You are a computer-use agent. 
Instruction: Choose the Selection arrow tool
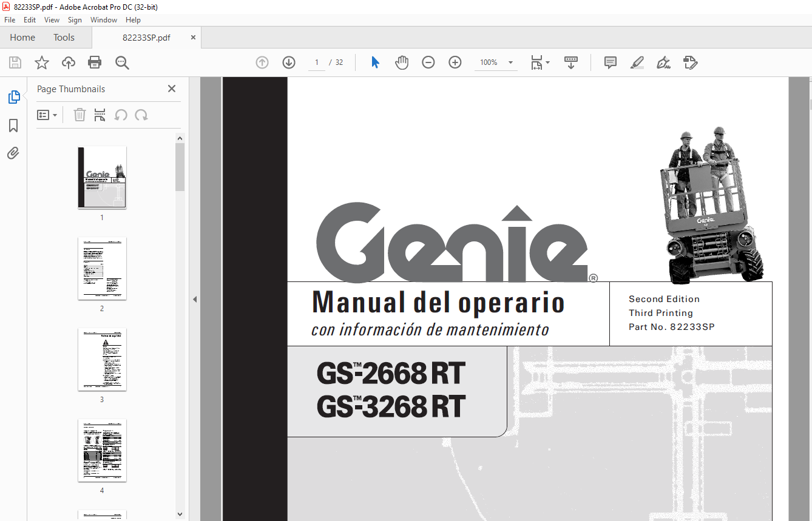(375, 62)
